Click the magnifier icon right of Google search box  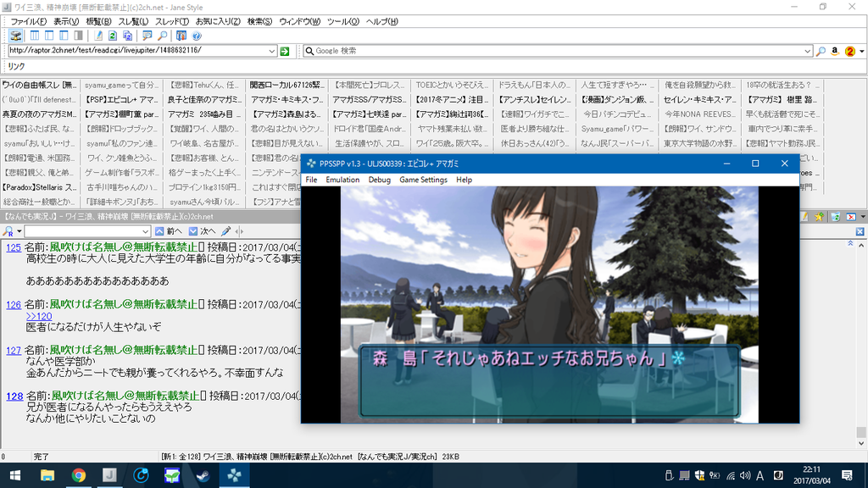pos(821,51)
